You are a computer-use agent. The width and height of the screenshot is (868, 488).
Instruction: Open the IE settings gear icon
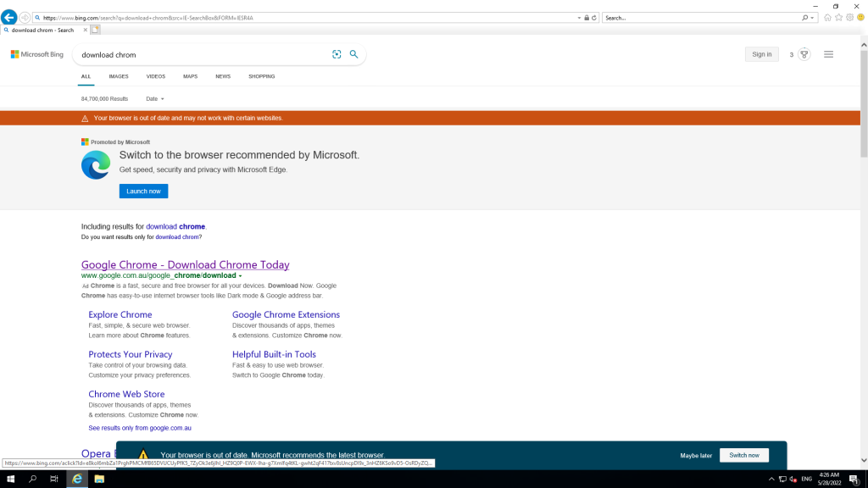pos(849,18)
